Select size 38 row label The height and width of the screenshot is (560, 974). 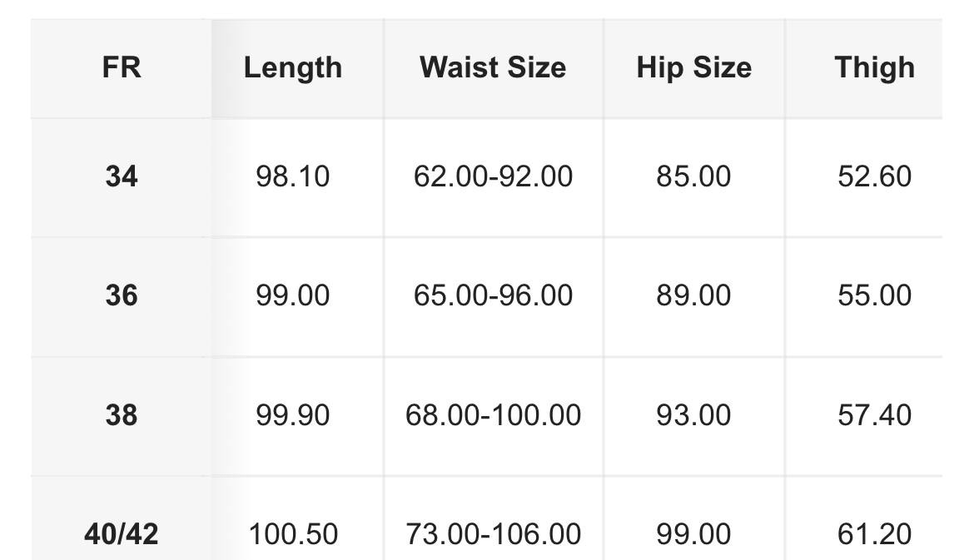pyautogui.click(x=122, y=414)
